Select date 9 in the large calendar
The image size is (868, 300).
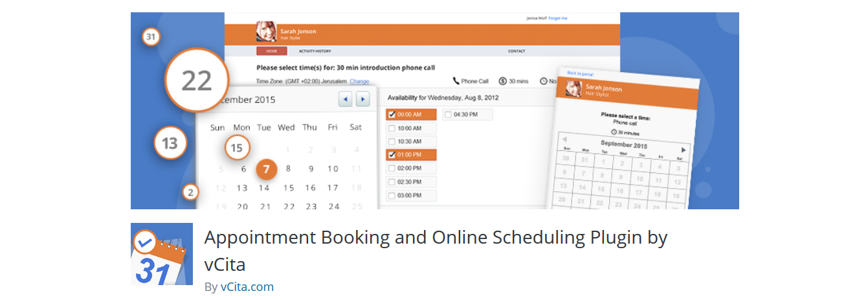click(311, 169)
